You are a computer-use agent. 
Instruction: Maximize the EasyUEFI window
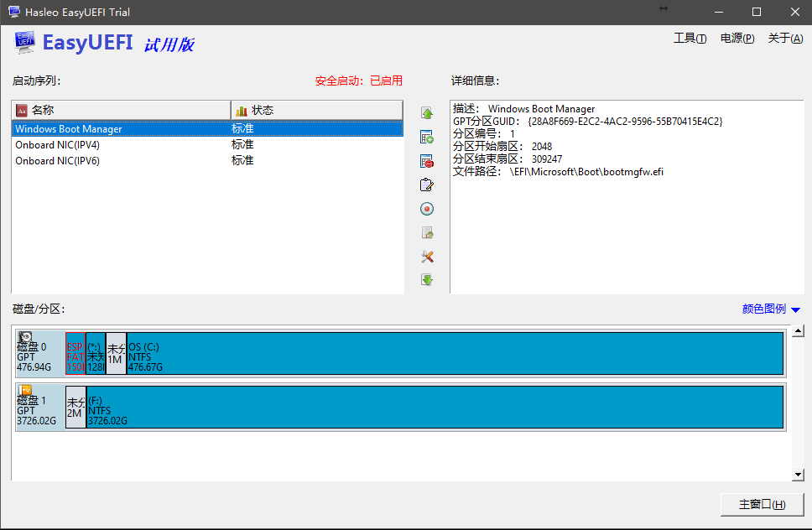coord(757,12)
